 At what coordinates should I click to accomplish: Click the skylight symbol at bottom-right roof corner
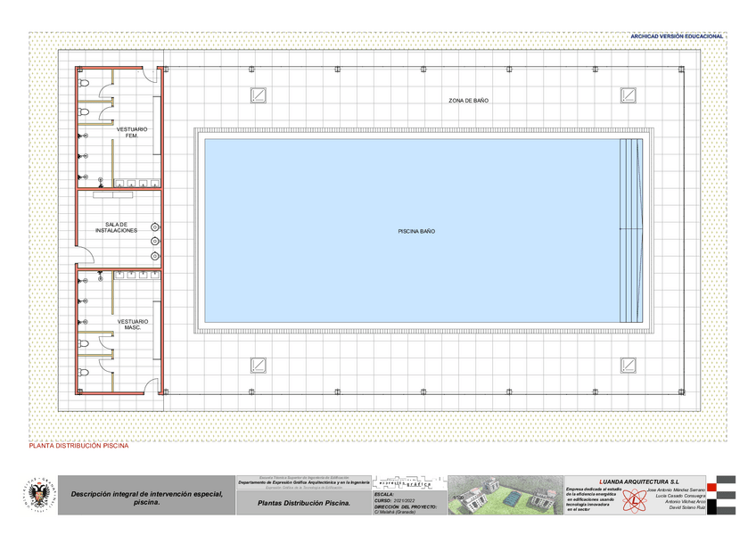coord(629,364)
